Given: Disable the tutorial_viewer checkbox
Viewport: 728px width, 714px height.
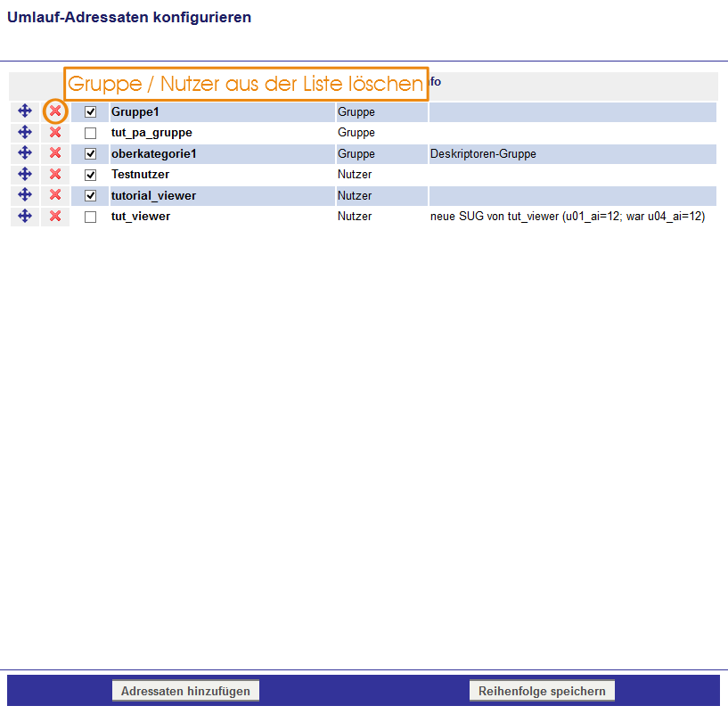Looking at the screenshot, I should click(x=91, y=195).
